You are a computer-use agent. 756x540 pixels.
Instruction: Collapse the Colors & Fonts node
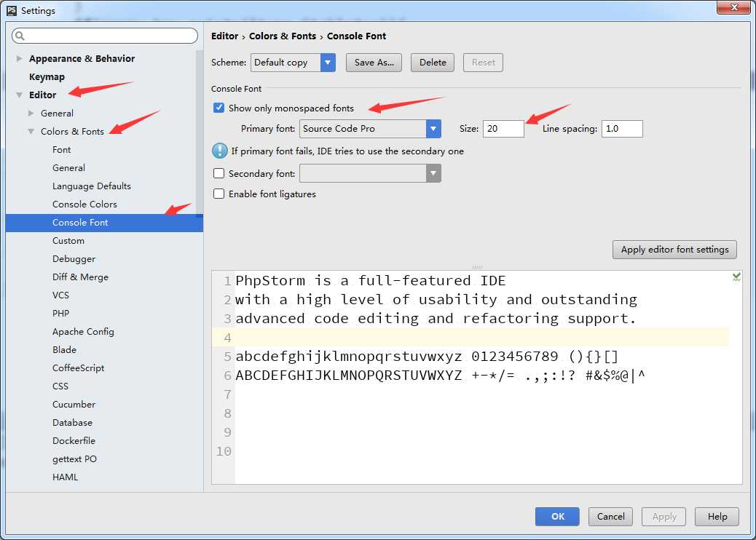click(x=31, y=131)
